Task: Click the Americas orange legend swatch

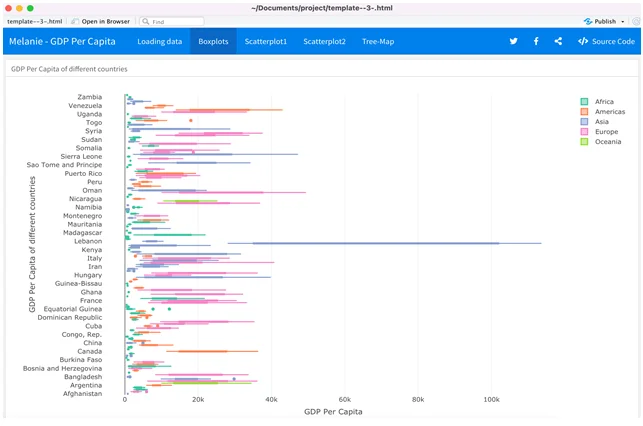Action: coord(584,112)
